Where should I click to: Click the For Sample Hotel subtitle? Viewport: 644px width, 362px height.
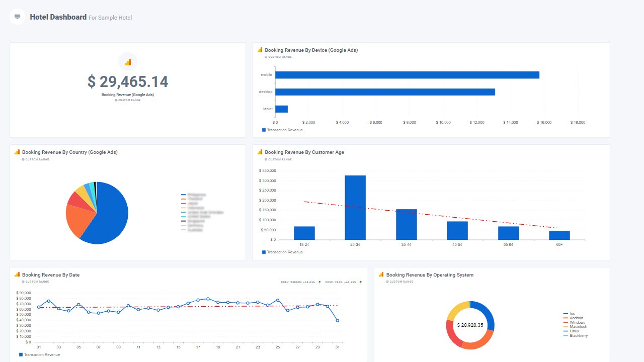click(x=110, y=18)
